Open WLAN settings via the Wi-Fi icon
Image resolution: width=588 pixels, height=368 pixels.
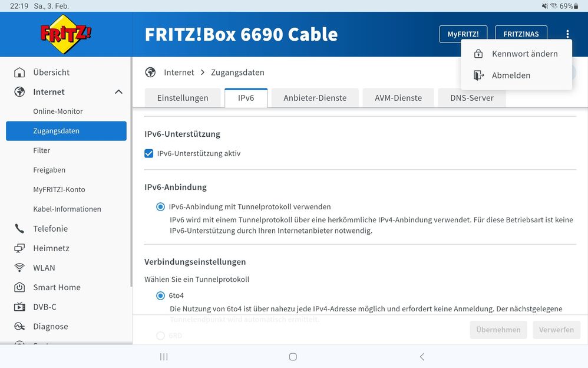point(19,267)
